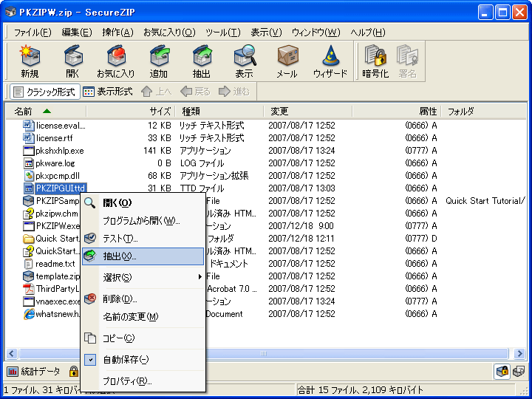This screenshot has width=532, height=399.
Task: Launch the ウィザード wizard hat icon
Action: [x=330, y=55]
